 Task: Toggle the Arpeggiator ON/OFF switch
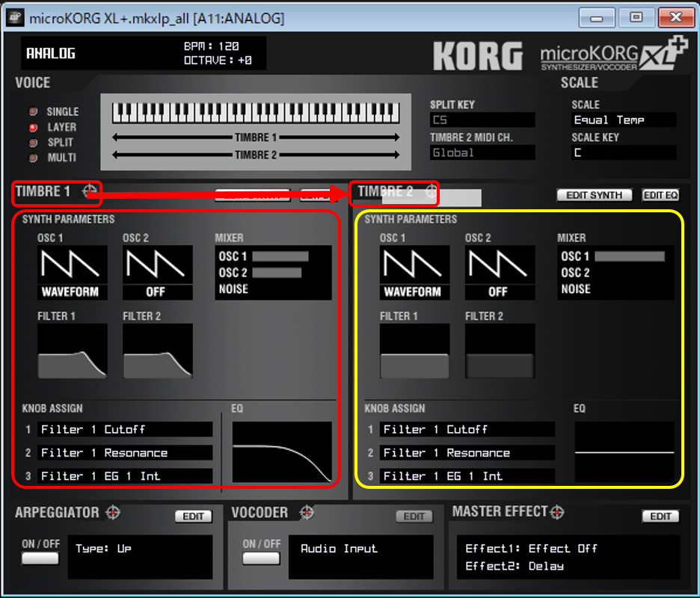coord(40,558)
